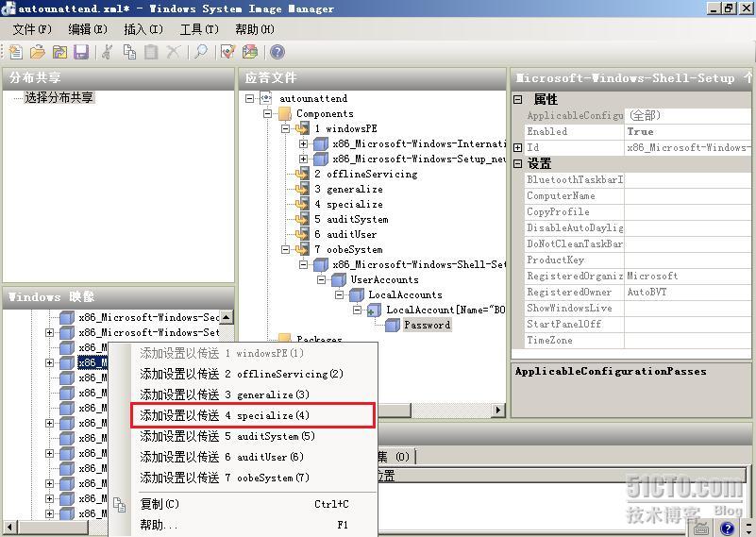Click the 5 auditSystem pass icon
The height and width of the screenshot is (537, 756).
[302, 219]
